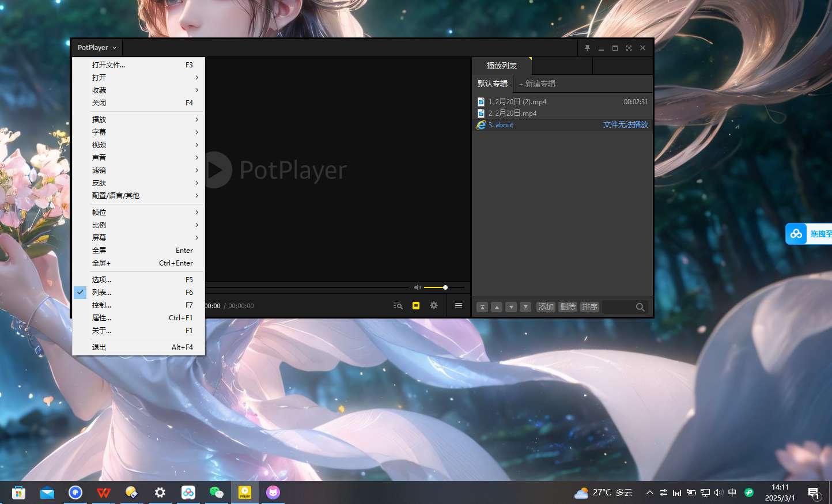Switch the 中 input method indicator
This screenshot has width=832, height=504.
(732, 492)
